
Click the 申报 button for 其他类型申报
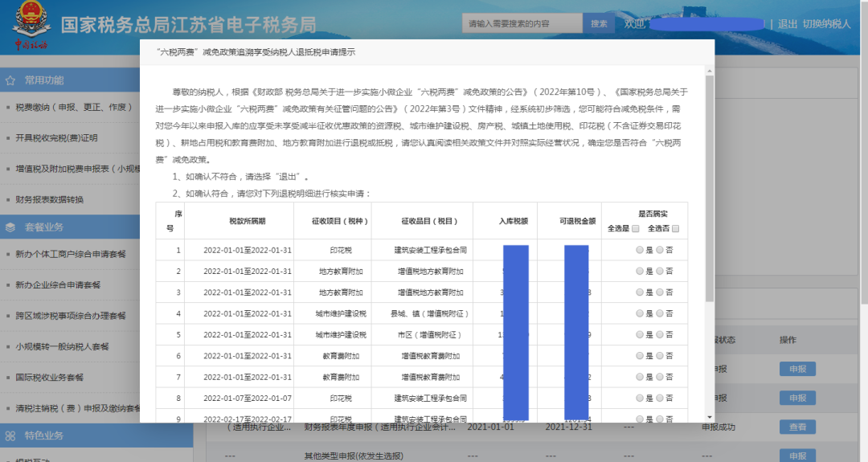coord(798,456)
